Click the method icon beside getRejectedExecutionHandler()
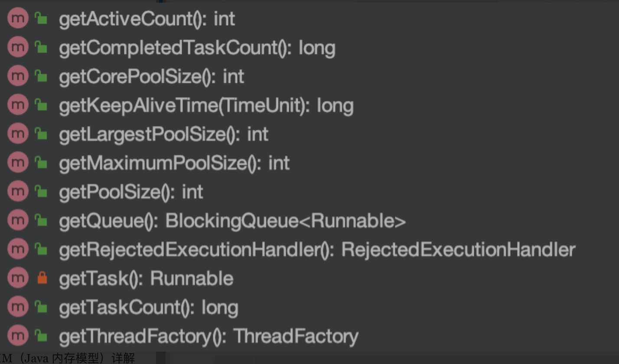The height and width of the screenshot is (364, 619). click(18, 249)
